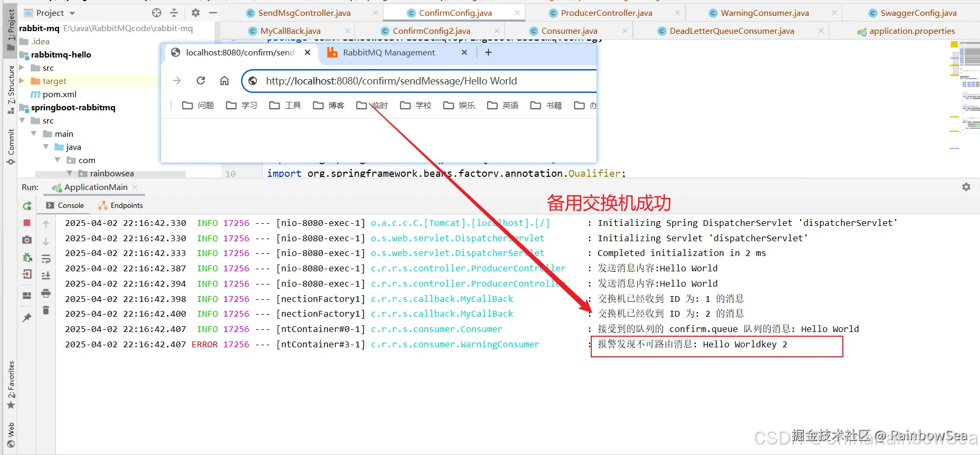Open the 博客 bookmarks folder

coord(329,106)
